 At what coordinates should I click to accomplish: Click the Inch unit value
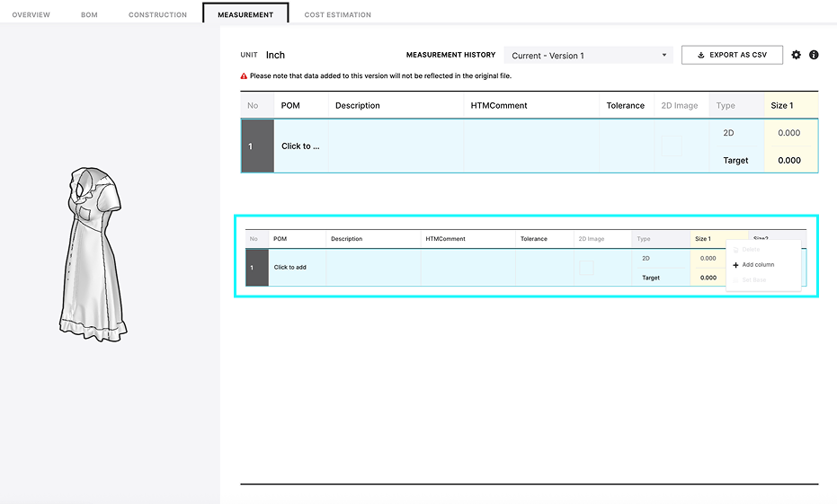[275, 55]
